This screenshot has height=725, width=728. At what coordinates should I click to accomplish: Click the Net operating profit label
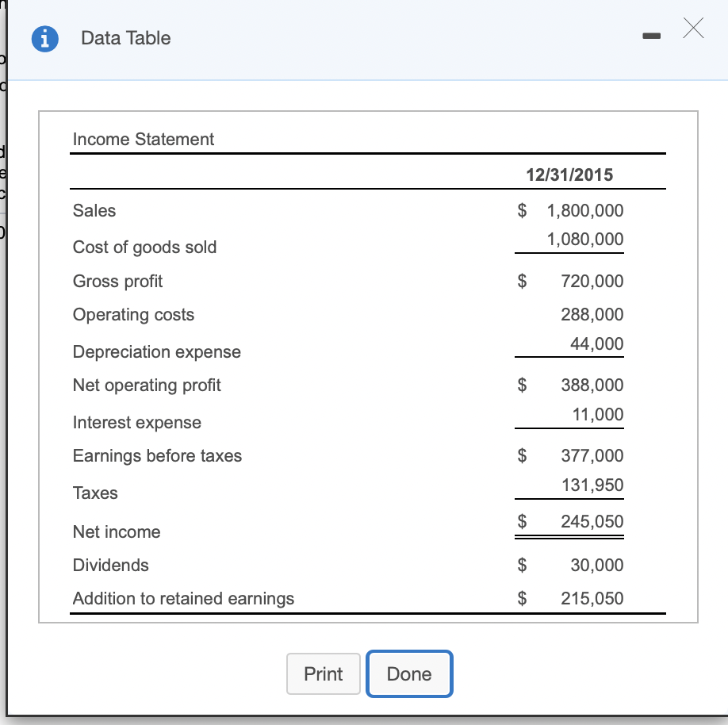coord(147,385)
